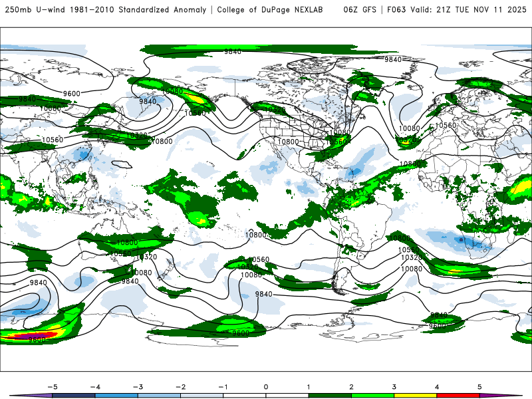
Task: Click the blue negative anomaly over southern Africa
Action: 461,240
